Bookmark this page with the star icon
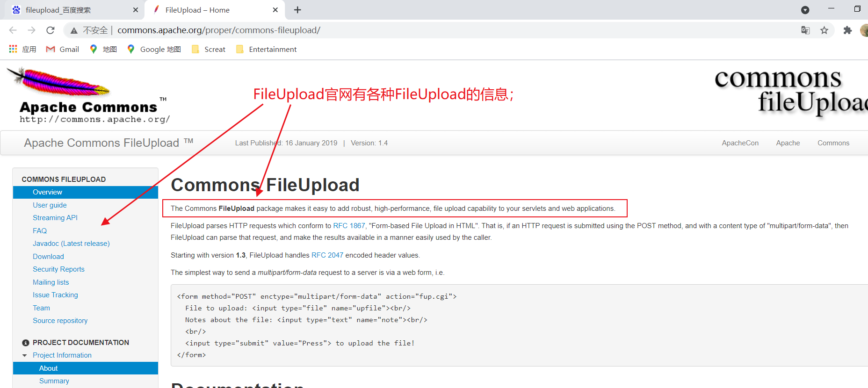The width and height of the screenshot is (868, 388). pyautogui.click(x=824, y=30)
